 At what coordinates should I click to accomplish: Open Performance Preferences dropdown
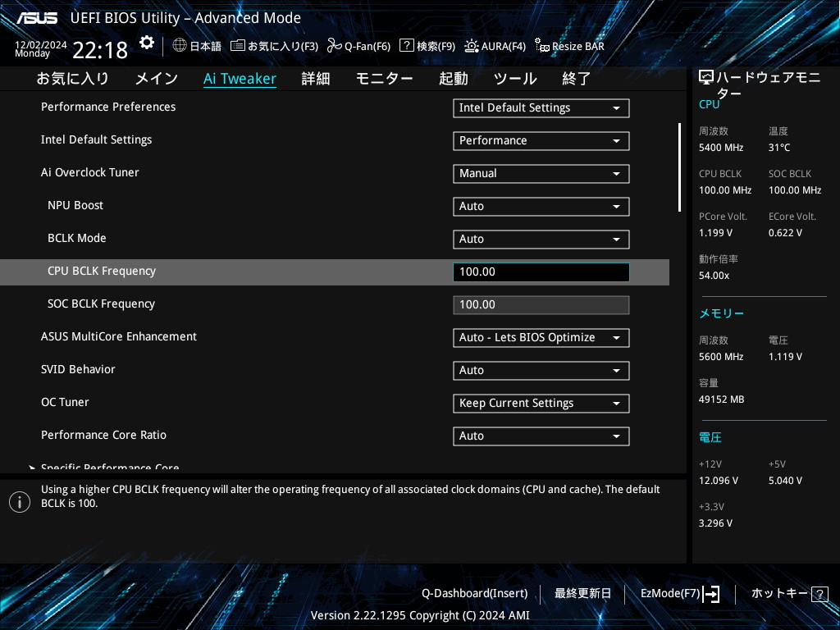click(x=541, y=107)
